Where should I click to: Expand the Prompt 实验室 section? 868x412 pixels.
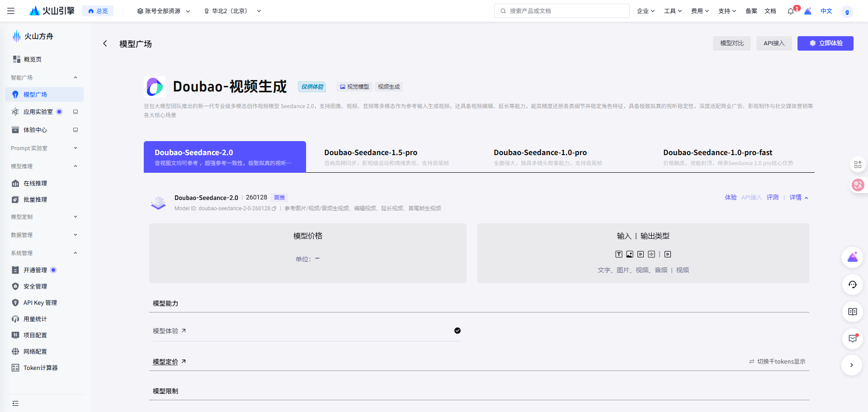click(x=44, y=148)
